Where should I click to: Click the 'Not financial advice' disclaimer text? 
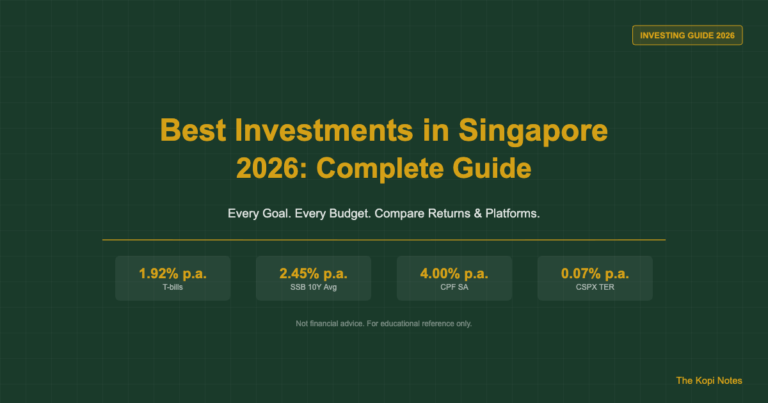click(384, 324)
